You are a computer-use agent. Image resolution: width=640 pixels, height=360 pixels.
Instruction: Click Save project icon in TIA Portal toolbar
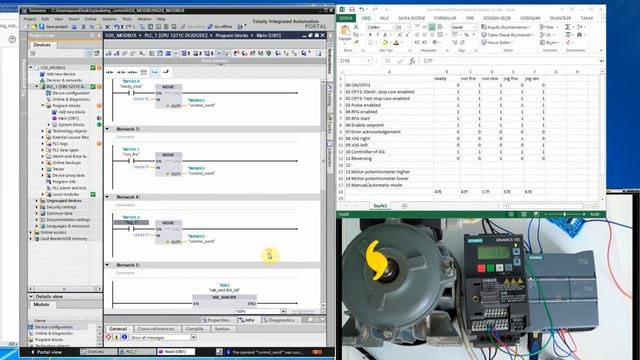pos(41,27)
